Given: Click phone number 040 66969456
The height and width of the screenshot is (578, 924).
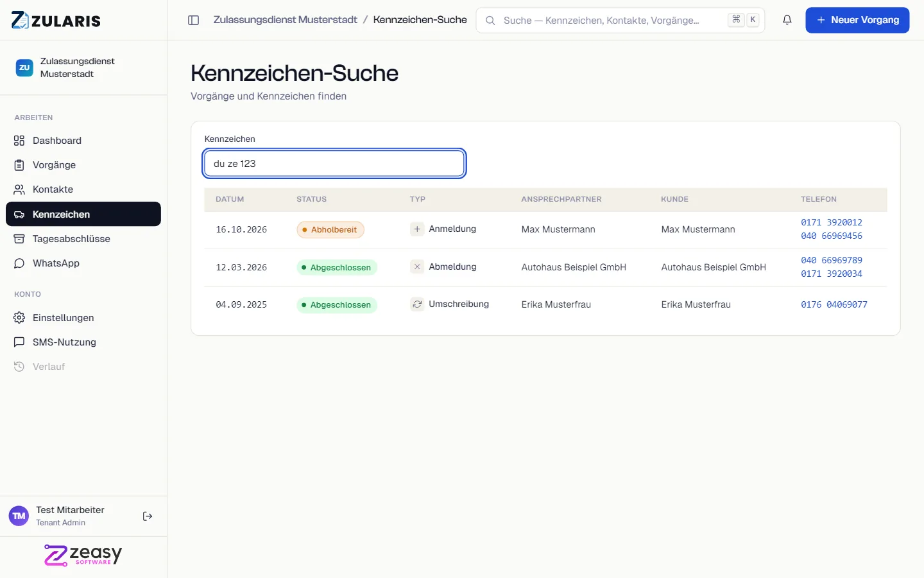Looking at the screenshot, I should [832, 236].
